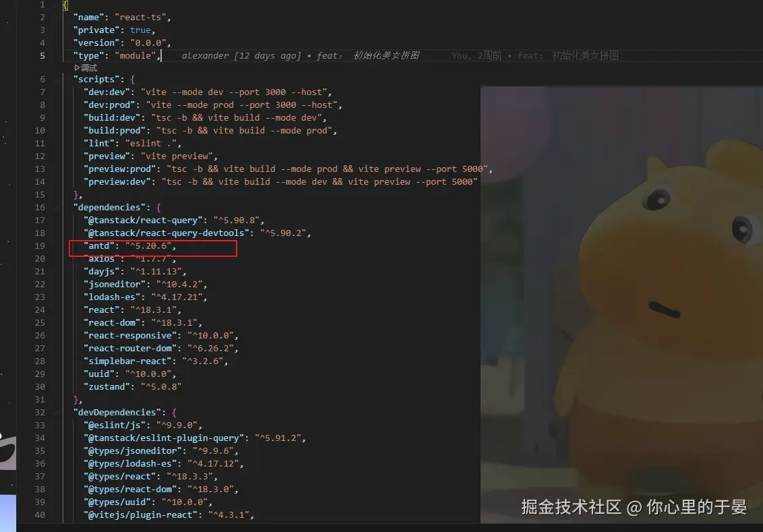763x532 pixels.
Task: Click the true value of "private"
Action: (x=140, y=30)
